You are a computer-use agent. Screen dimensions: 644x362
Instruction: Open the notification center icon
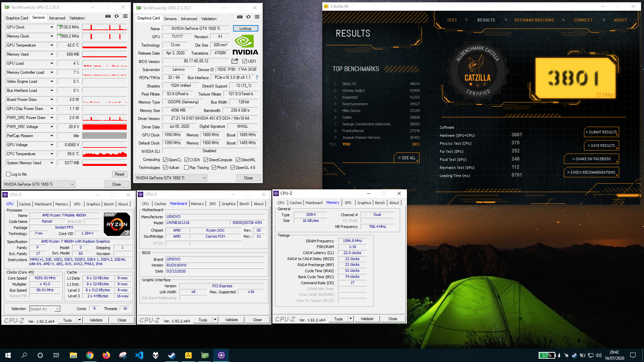(x=633, y=355)
